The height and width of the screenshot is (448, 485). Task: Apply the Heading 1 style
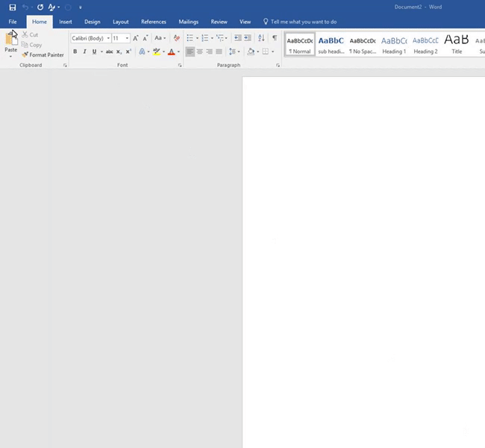(x=394, y=44)
